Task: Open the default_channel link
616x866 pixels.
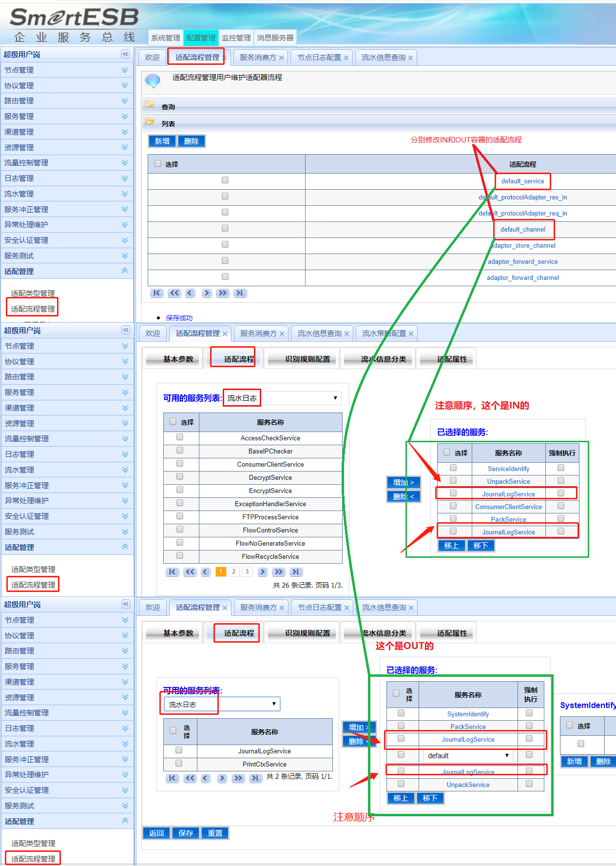Action: [x=522, y=230]
